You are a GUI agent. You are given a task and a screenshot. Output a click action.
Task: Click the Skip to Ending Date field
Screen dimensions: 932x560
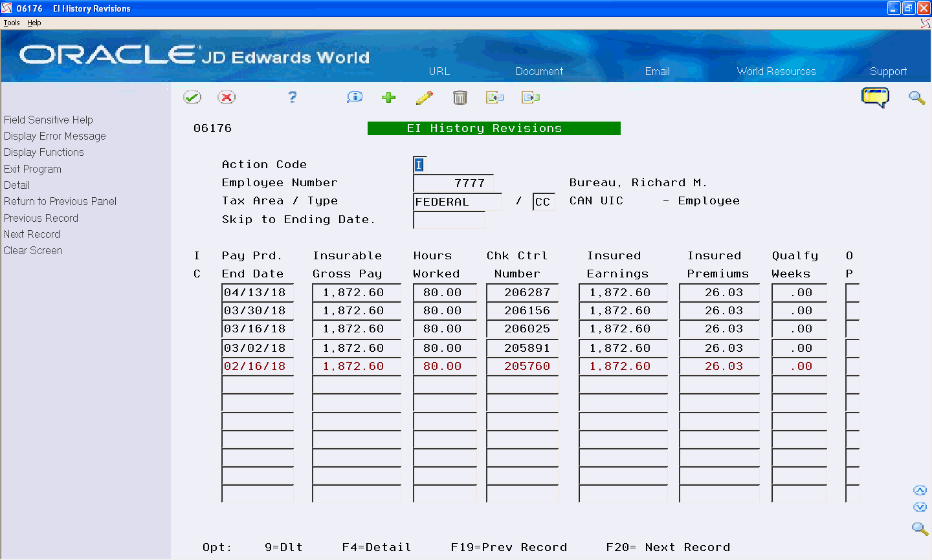tap(449, 220)
